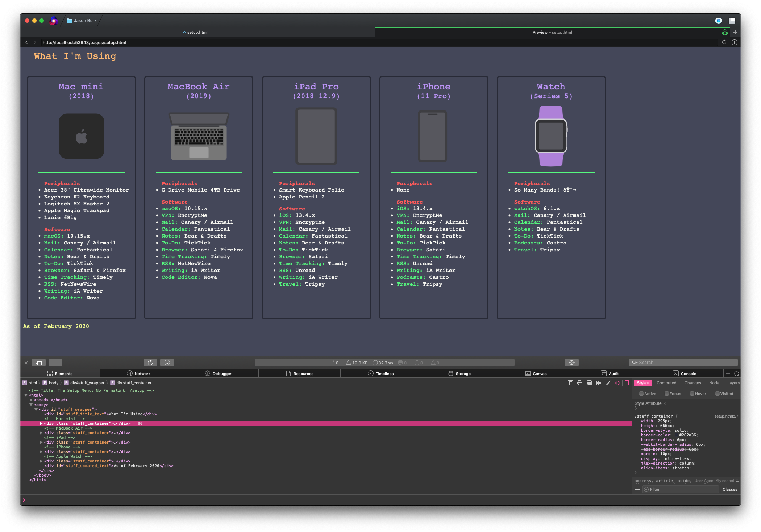
Task: Switch to the Network tab
Action: tap(139, 374)
